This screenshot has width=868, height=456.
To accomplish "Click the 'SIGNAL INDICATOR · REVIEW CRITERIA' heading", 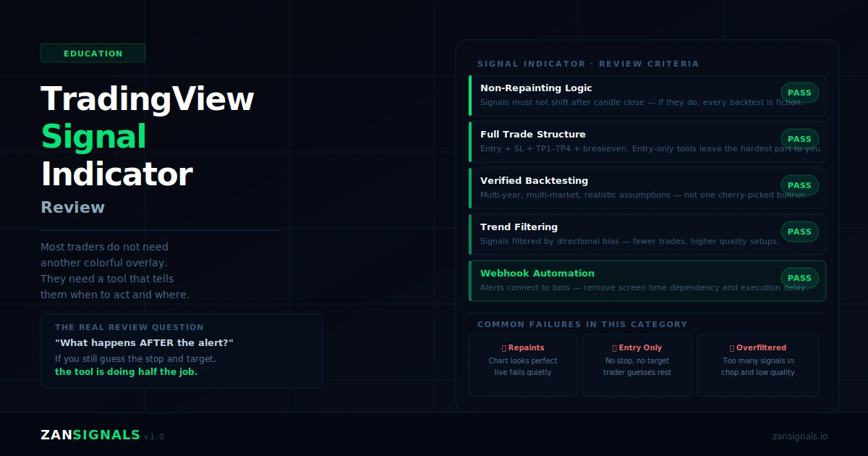I will coord(588,64).
